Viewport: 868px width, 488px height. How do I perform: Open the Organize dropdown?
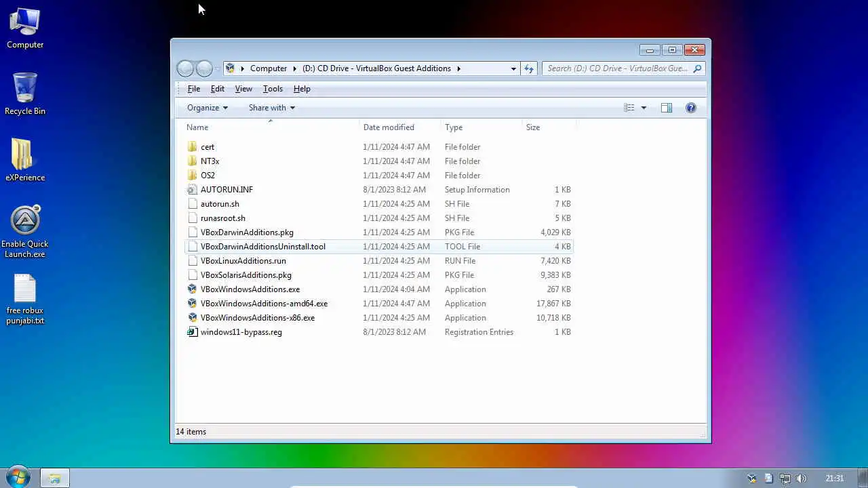pos(208,108)
